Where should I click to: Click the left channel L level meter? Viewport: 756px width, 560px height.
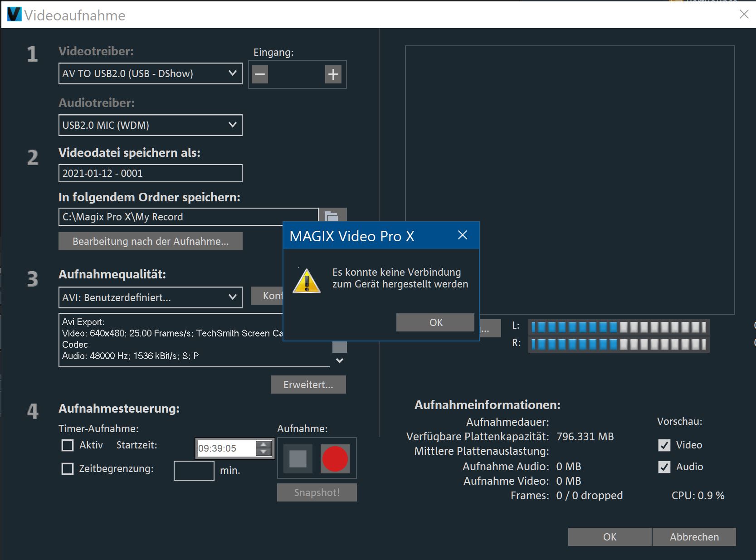point(619,327)
